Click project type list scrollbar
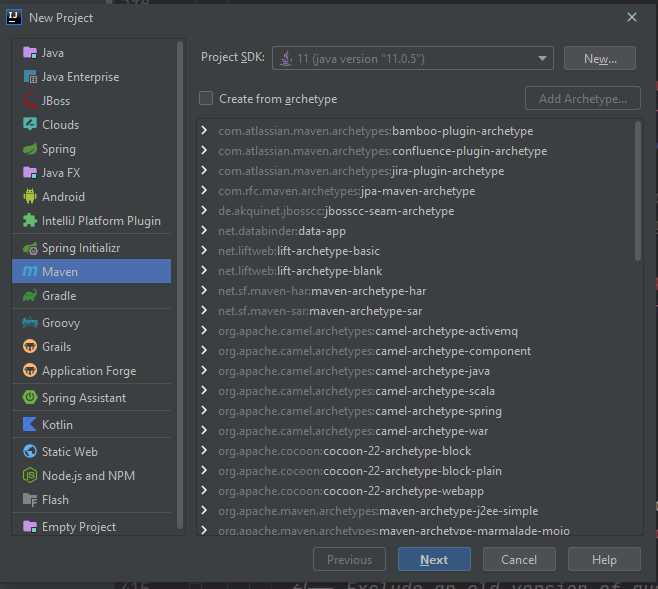Image resolution: width=658 pixels, height=589 pixels. (180, 284)
